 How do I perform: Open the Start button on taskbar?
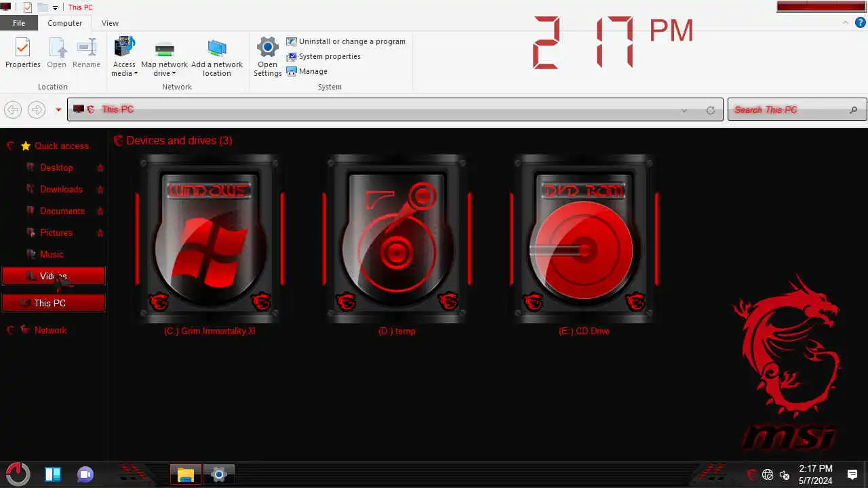pos(18,474)
